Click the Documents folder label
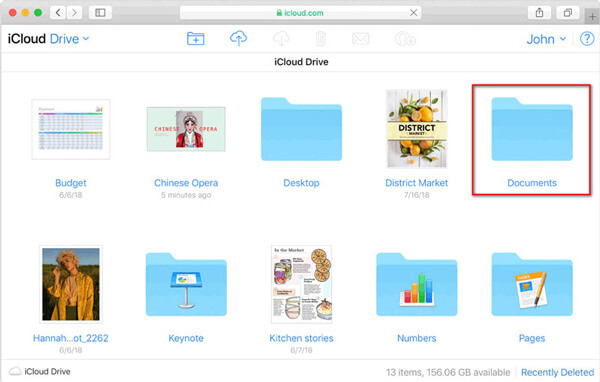 point(532,183)
